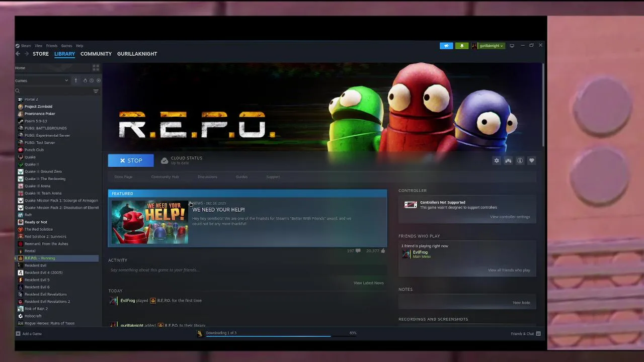Image resolution: width=644 pixels, height=362 pixels.
Task: Expand the gurillaknight account dropdown
Action: [488, 46]
